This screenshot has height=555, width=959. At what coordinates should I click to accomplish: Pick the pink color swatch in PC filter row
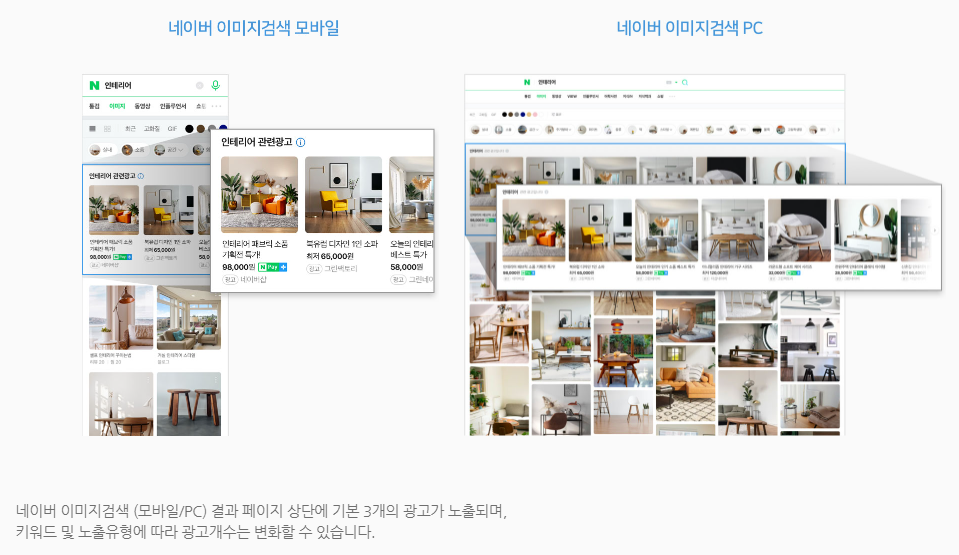(535, 114)
